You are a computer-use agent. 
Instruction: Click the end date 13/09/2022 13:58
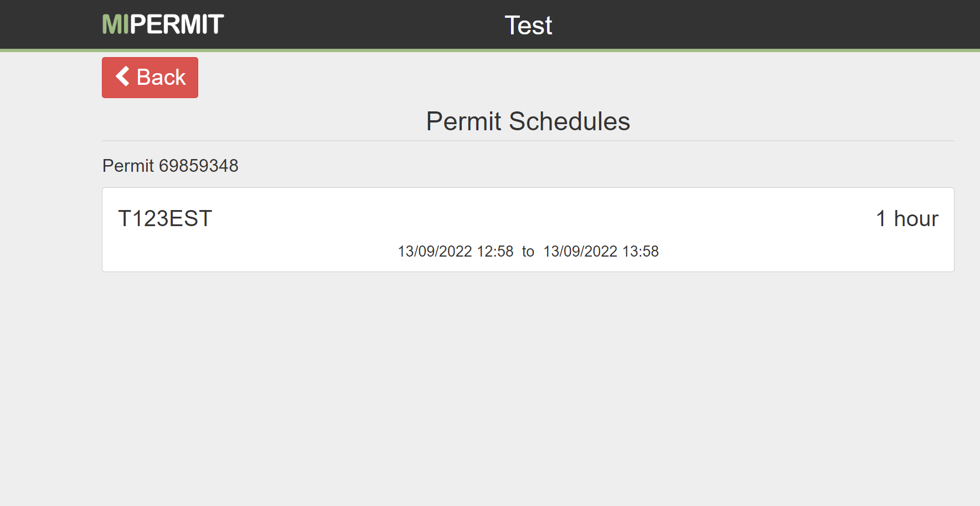601,252
